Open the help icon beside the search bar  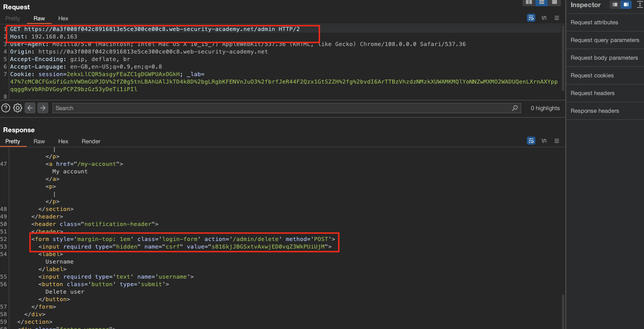point(6,108)
